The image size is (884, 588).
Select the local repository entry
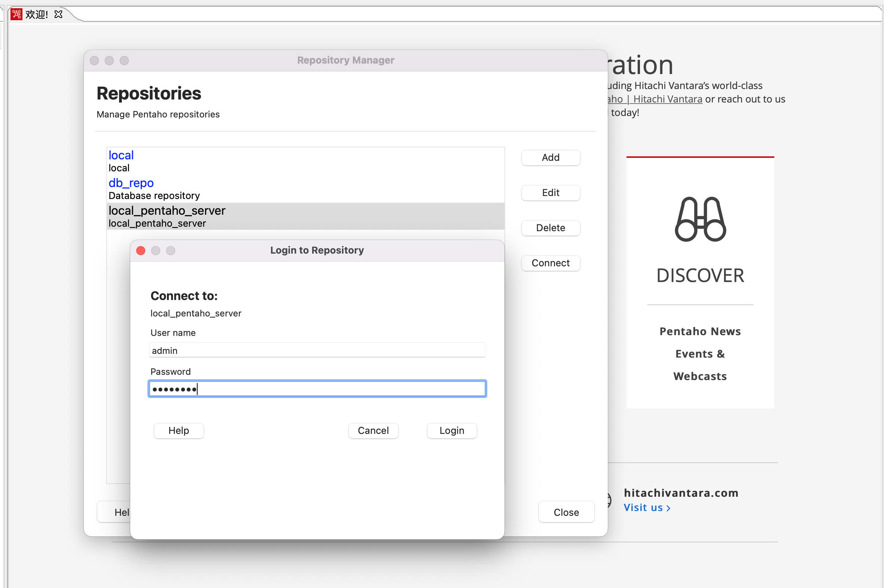click(121, 155)
